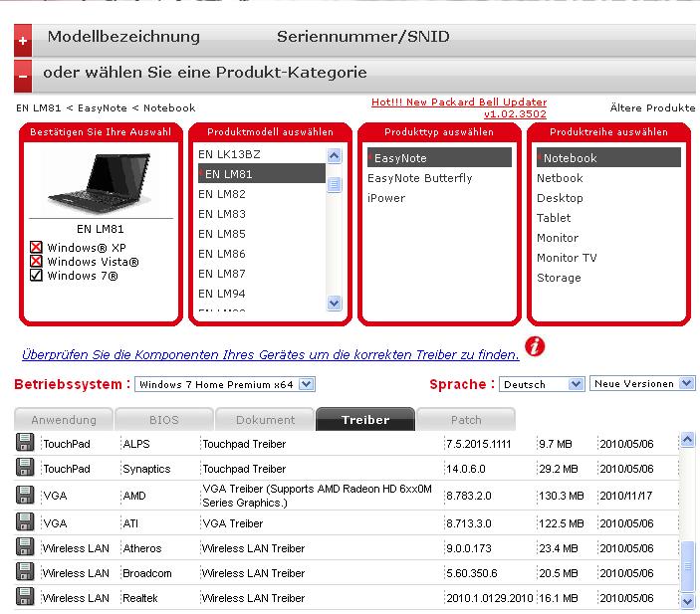Click the Modellbezeichnung header label
Screen dimensions: 700x614
(x=123, y=37)
